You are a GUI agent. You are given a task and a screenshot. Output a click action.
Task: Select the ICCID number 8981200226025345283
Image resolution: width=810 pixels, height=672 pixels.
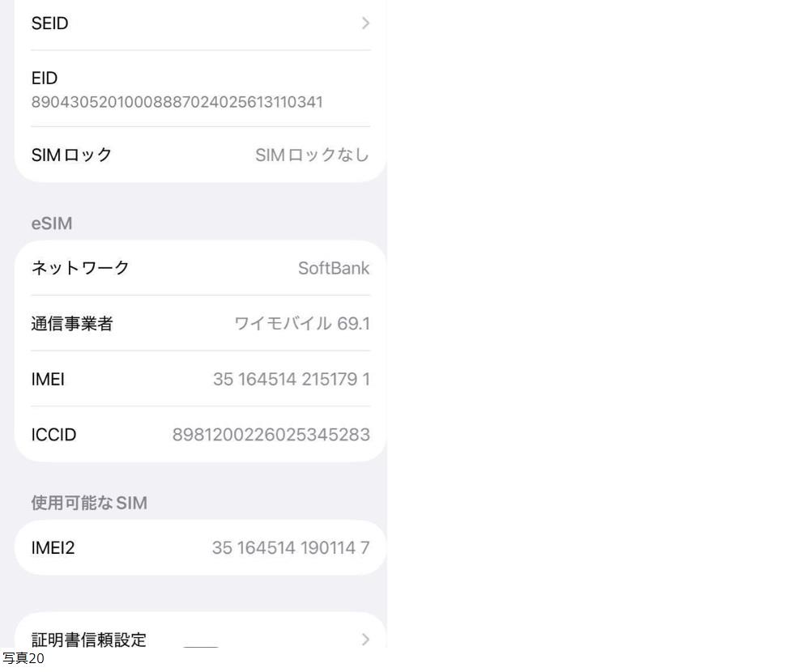[x=271, y=435]
